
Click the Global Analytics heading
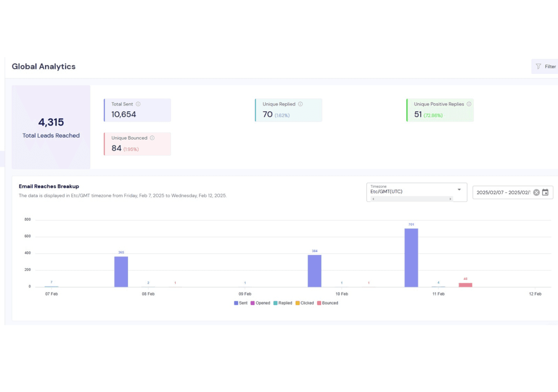coord(43,66)
